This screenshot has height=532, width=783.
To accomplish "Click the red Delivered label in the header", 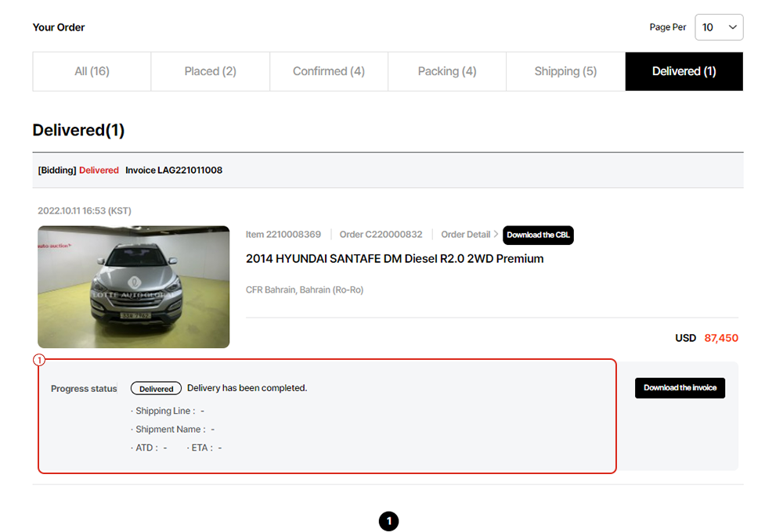I will (99, 171).
